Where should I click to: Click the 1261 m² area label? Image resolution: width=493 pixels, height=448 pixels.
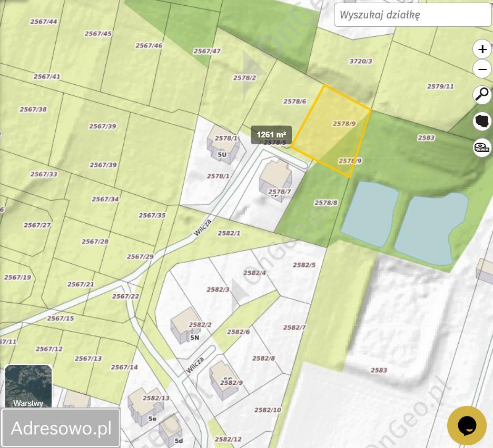271,135
